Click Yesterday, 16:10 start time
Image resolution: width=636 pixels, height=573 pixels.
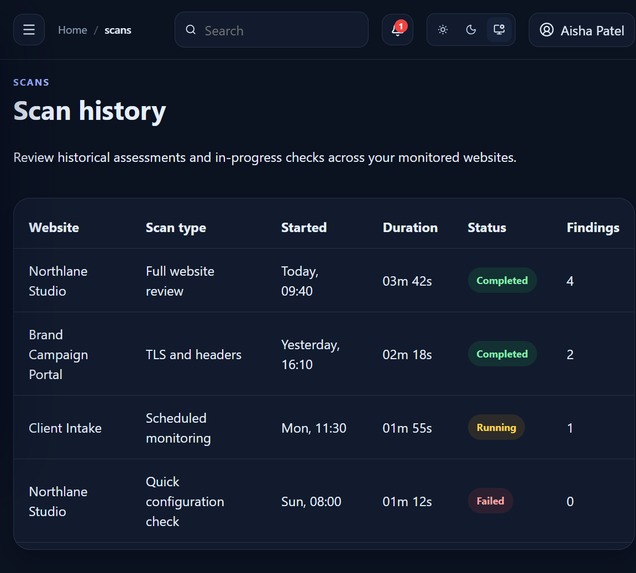pos(310,354)
